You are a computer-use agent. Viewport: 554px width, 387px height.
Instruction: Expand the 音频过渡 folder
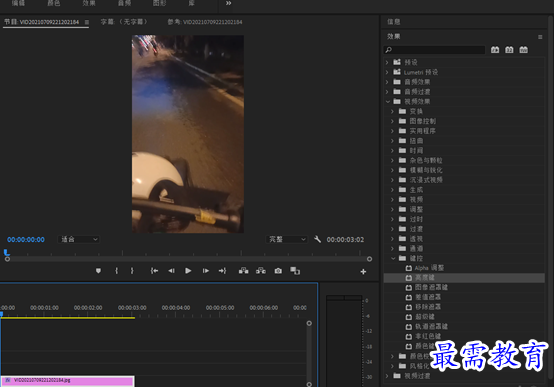(x=387, y=92)
